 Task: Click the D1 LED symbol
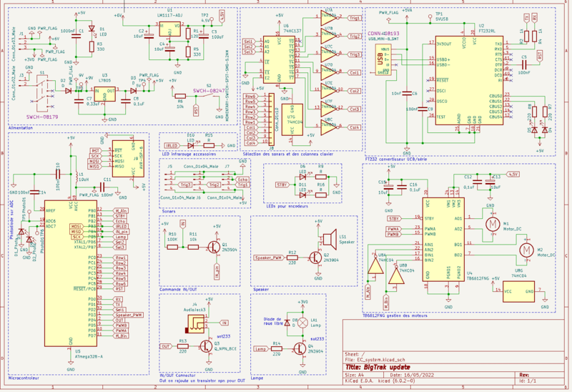point(91,30)
